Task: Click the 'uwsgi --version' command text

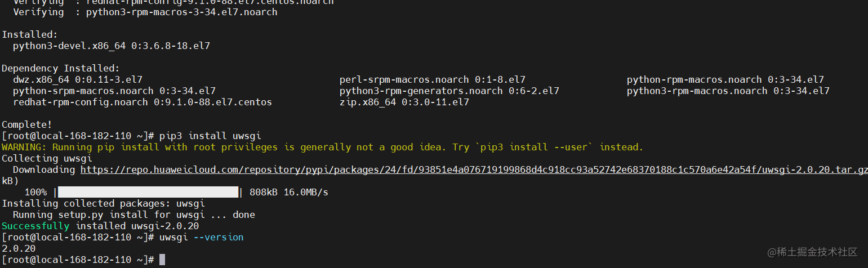Action: tap(202, 237)
